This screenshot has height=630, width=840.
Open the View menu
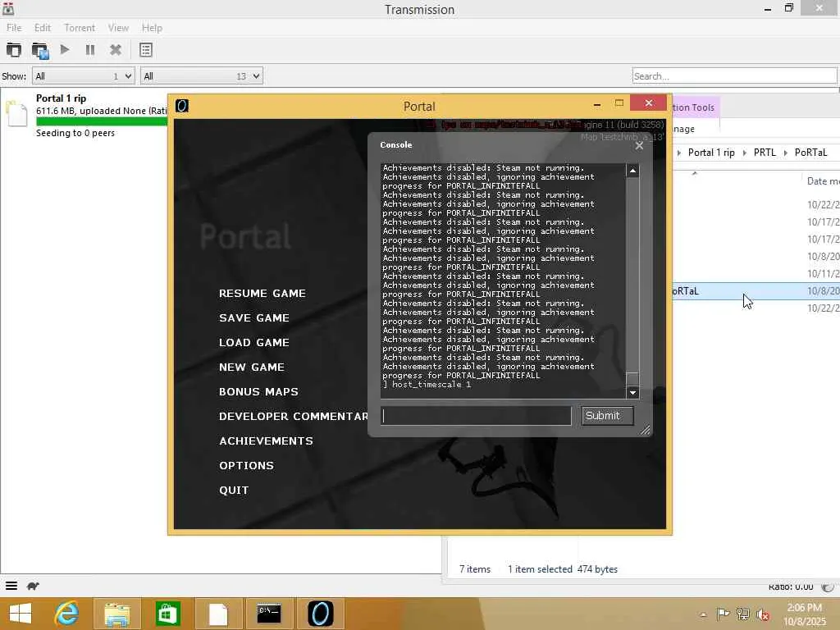click(x=118, y=28)
